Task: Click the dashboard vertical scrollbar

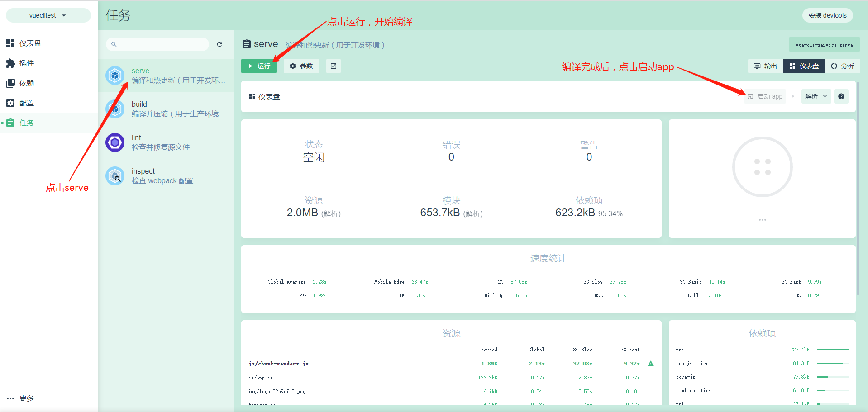Action: pos(858,188)
